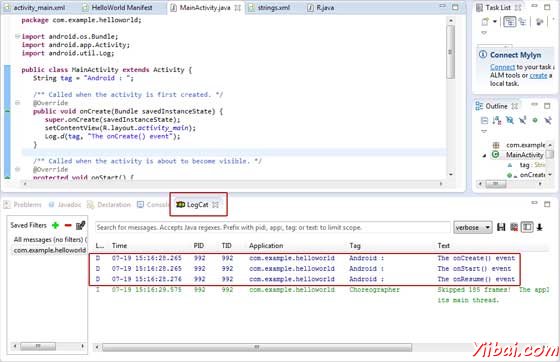
Task: Select the log row 'The onResume() event'
Action: pos(305,279)
